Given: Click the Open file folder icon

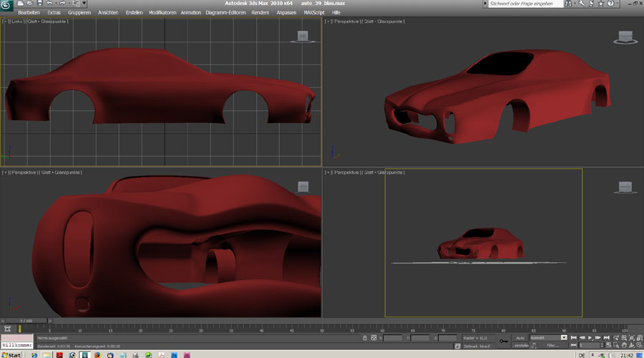Looking at the screenshot, I should [x=29, y=4].
